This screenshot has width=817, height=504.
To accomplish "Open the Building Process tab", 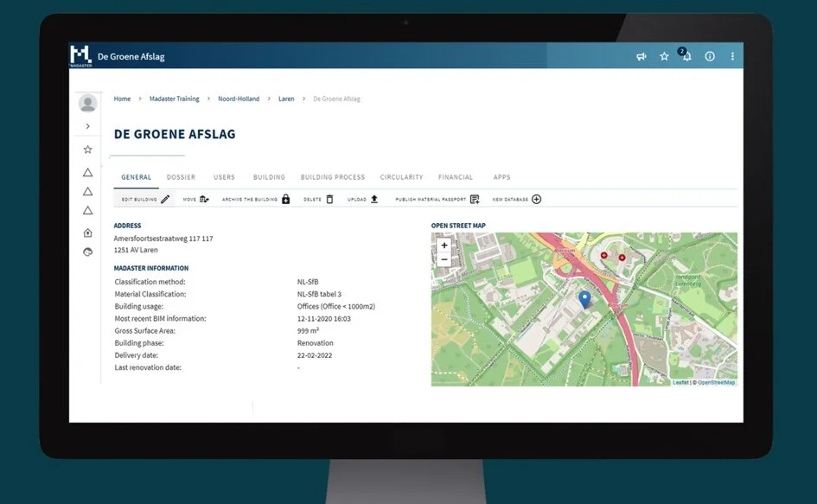I will coord(333,177).
